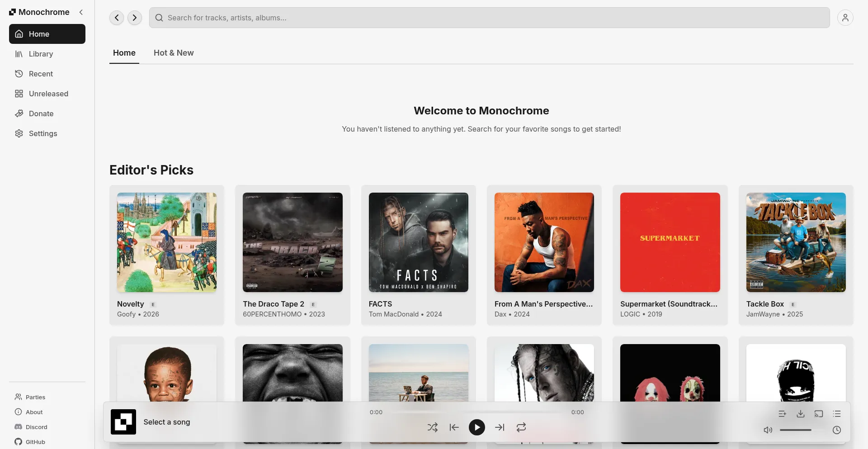Click the player's album art placeholder
This screenshot has width=868, height=449.
tap(123, 422)
